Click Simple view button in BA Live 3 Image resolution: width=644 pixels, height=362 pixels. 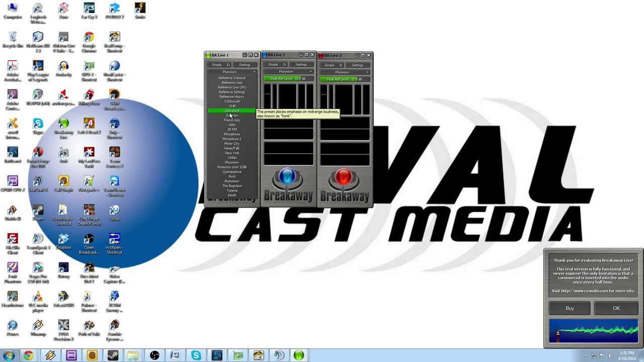pyautogui.click(x=333, y=65)
